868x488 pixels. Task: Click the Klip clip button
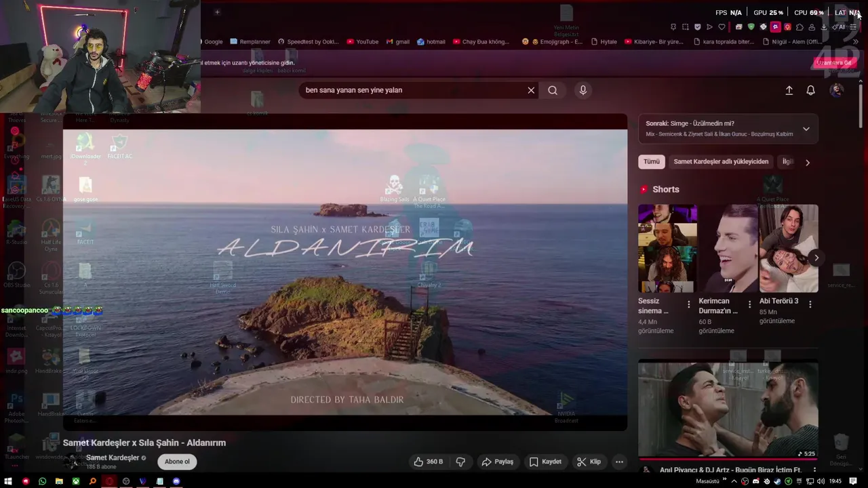point(589,462)
